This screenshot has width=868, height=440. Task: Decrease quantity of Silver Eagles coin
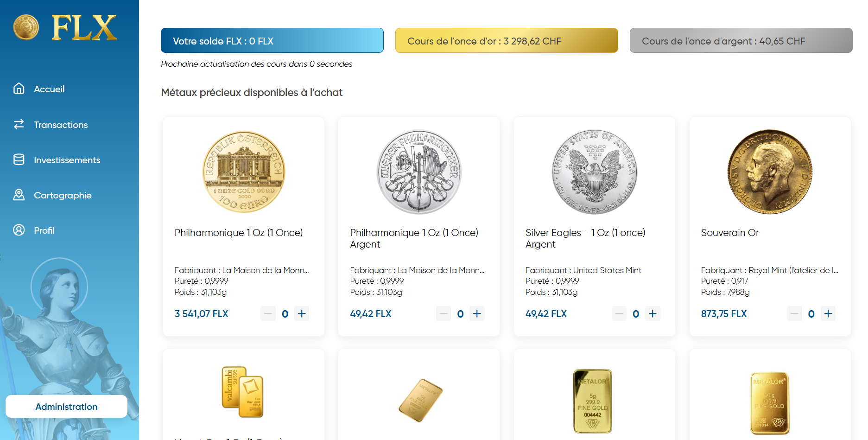point(619,314)
